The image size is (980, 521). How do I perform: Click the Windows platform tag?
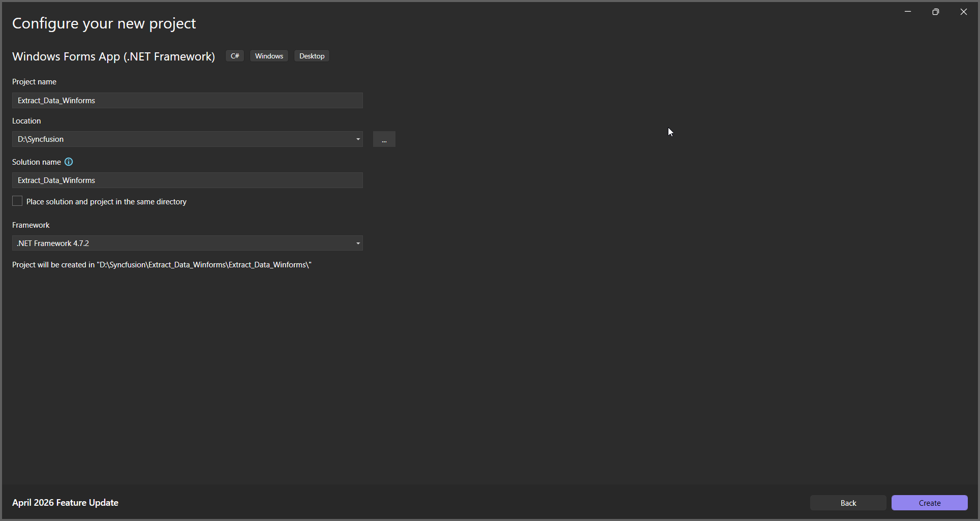pyautogui.click(x=269, y=56)
